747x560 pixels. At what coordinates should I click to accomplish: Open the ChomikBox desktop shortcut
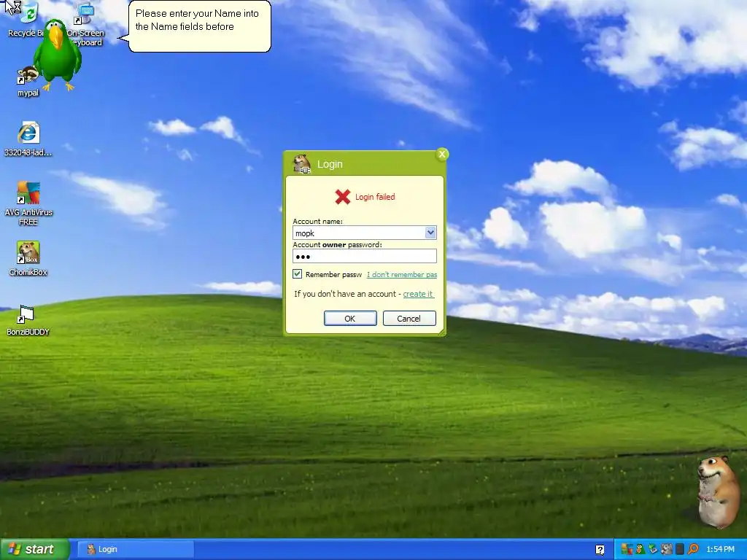coord(28,259)
